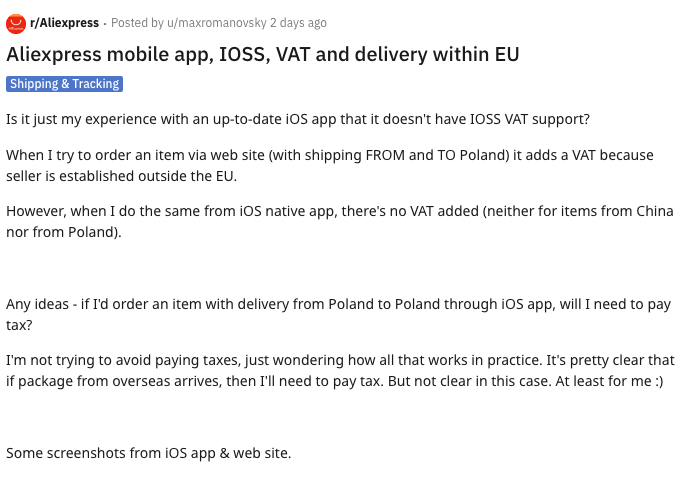Image resolution: width=690 pixels, height=491 pixels.
Task: Click the line starting "However, when I do"
Action: 340,211
